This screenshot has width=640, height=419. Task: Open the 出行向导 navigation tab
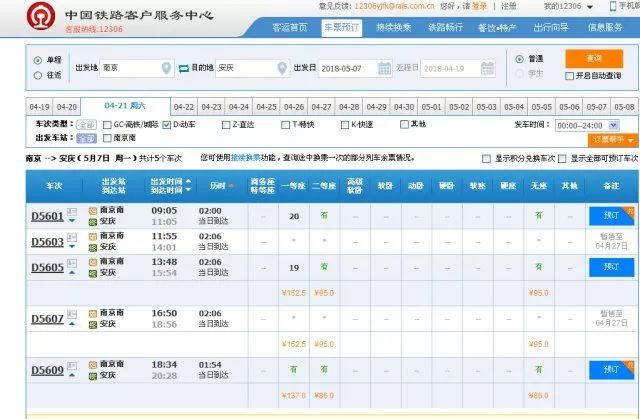(551, 28)
